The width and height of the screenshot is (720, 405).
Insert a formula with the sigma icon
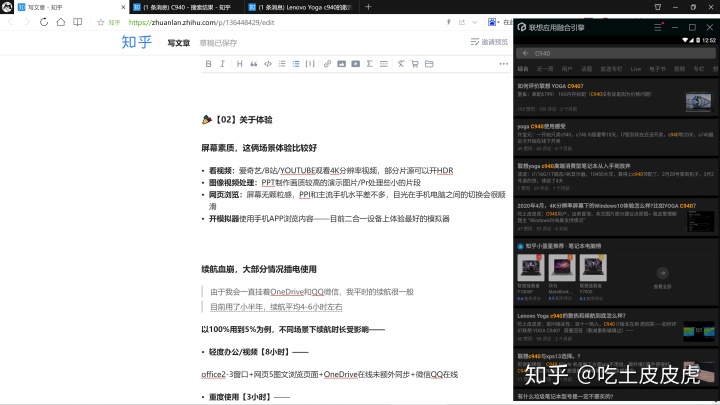click(370, 64)
